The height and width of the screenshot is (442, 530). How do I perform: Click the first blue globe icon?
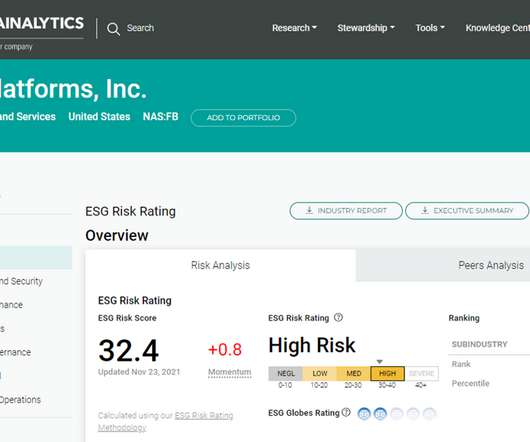point(364,414)
